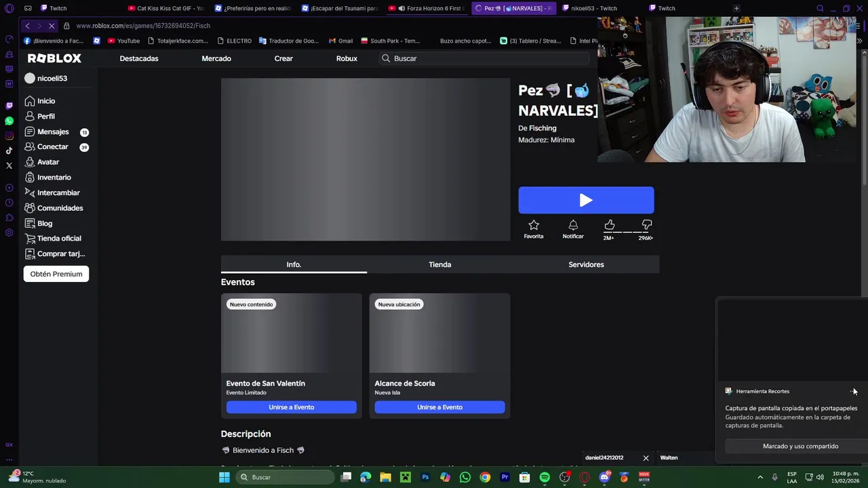Open Opera main menu logo
868x488 pixels.
[9, 8]
